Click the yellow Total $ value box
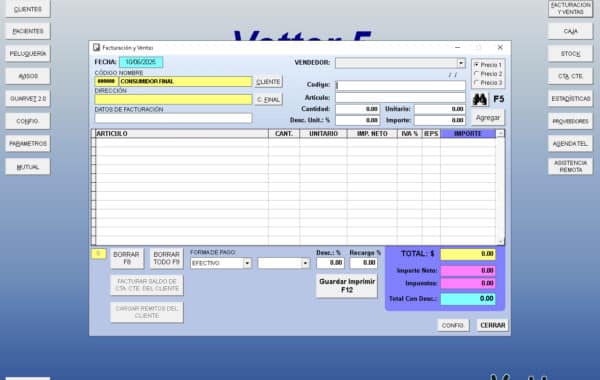Screen dimensions: 600x380 (x=468, y=254)
